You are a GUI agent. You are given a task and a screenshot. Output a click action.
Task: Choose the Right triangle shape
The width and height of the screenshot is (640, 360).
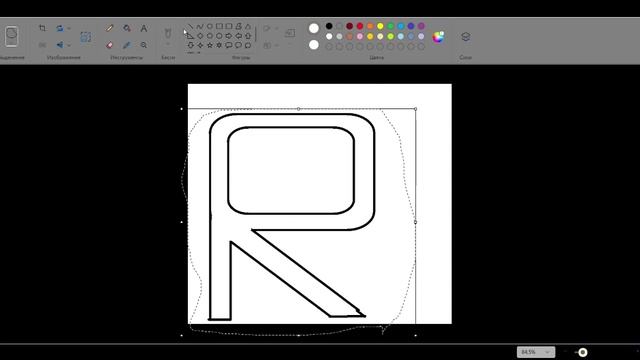coord(190,36)
